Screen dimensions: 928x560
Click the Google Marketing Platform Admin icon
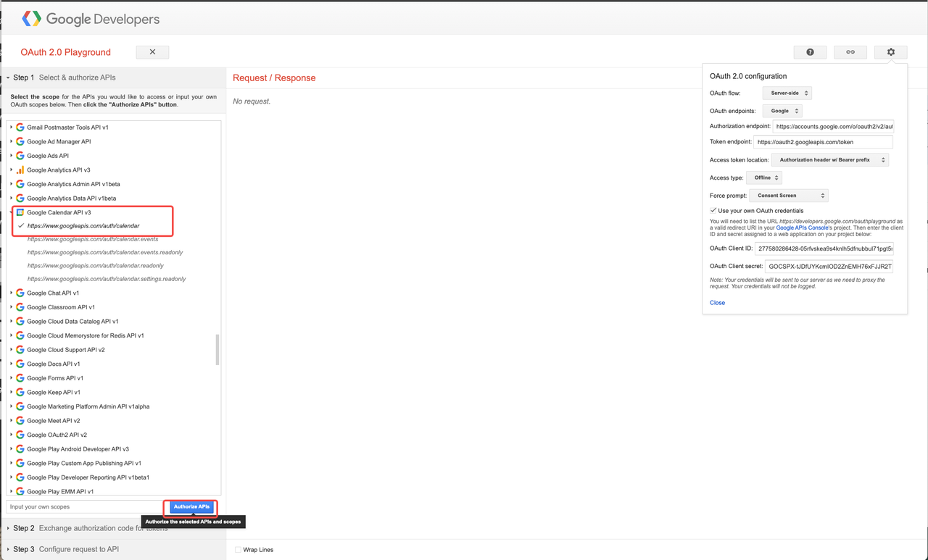pos(20,406)
